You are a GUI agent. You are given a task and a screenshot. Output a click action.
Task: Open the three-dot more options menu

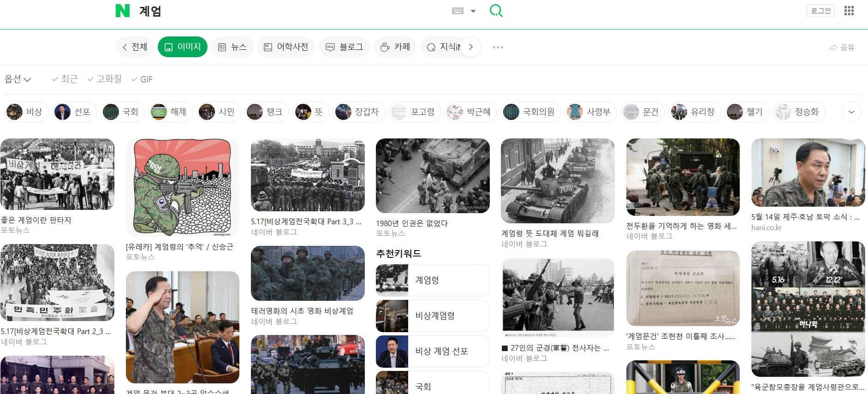tap(498, 47)
